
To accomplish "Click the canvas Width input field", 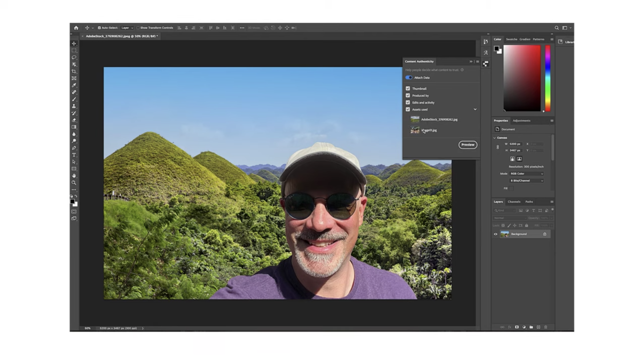I will point(516,144).
